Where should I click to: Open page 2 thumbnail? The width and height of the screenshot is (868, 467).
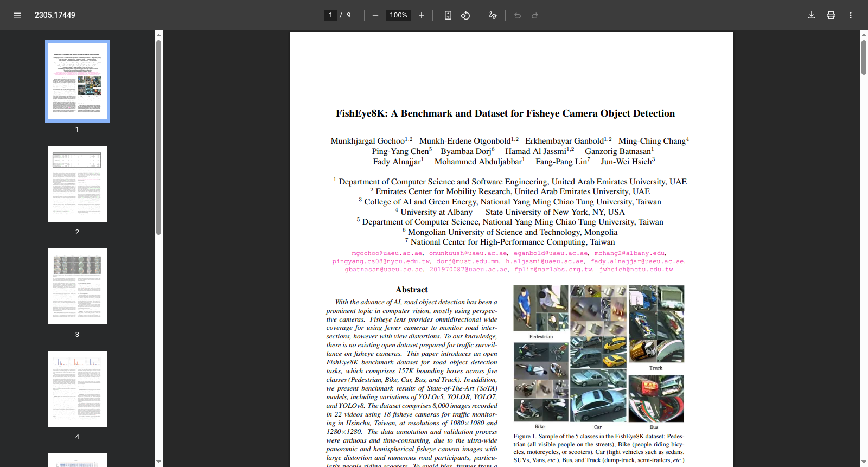(78, 184)
